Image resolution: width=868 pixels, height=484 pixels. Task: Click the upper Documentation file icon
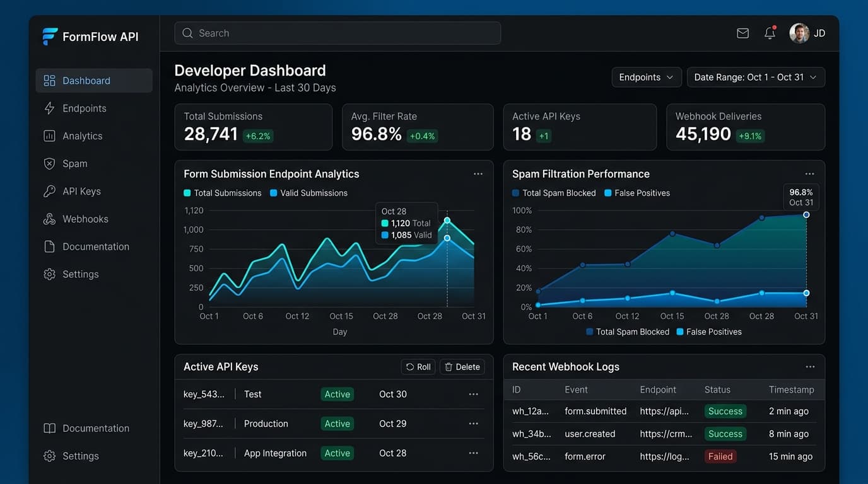click(x=49, y=247)
